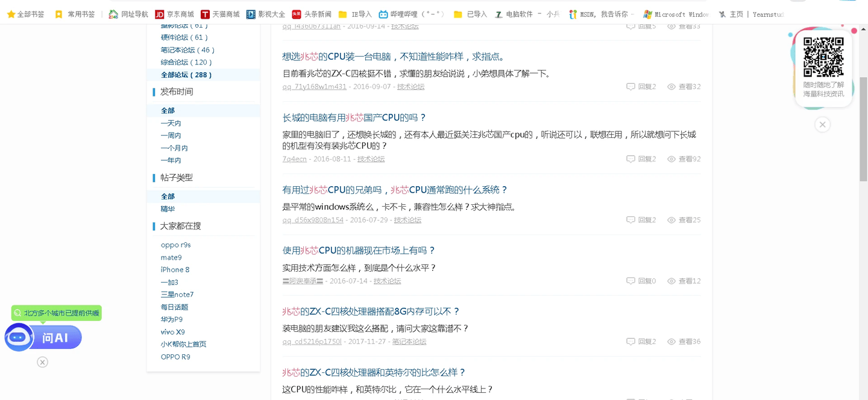Scan the QR code image thumbnail
This screenshot has width=868, height=400.
823,57
